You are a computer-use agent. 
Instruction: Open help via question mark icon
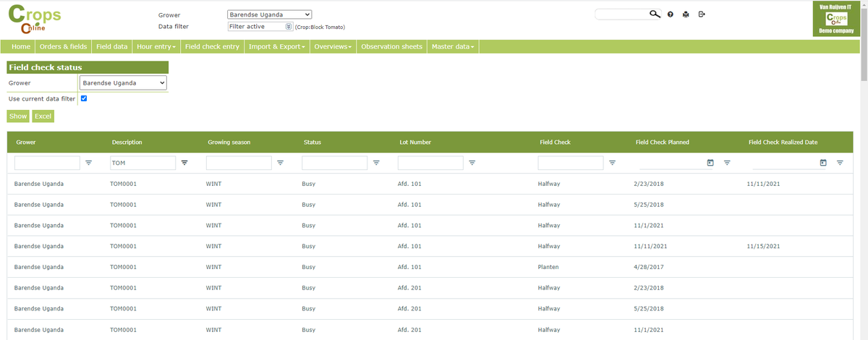point(671,14)
